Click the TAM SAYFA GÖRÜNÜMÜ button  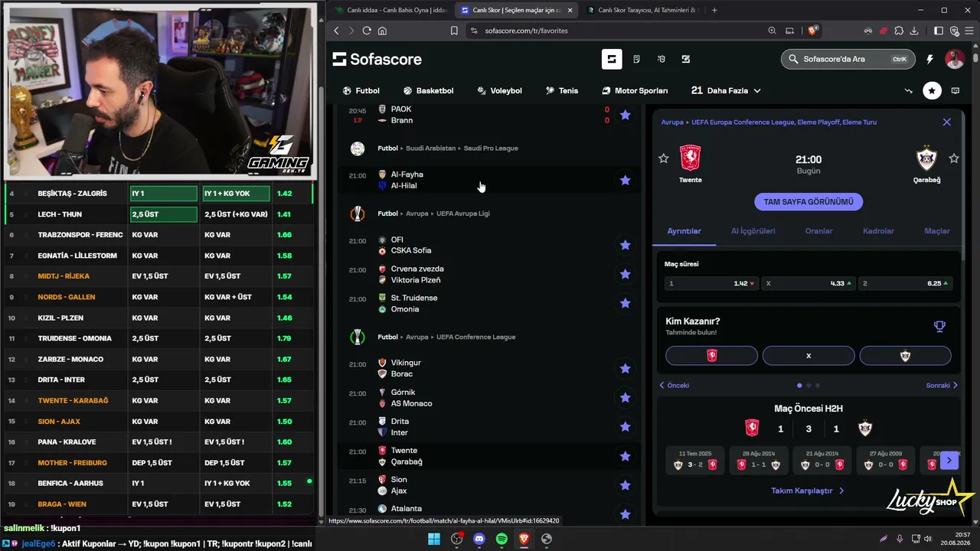tap(808, 202)
